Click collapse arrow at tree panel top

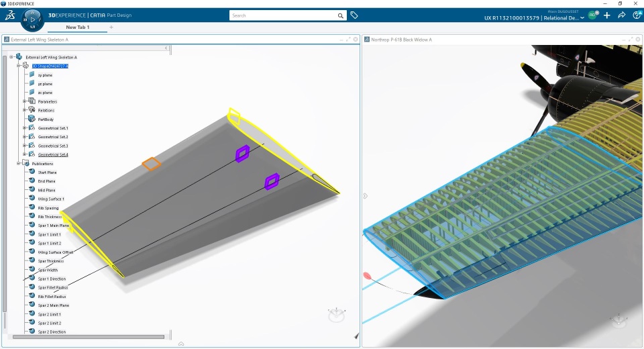(166, 48)
